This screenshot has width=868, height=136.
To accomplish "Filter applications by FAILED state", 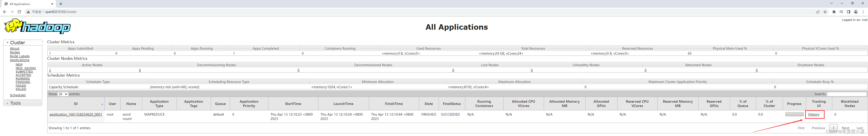I will click(21, 86).
